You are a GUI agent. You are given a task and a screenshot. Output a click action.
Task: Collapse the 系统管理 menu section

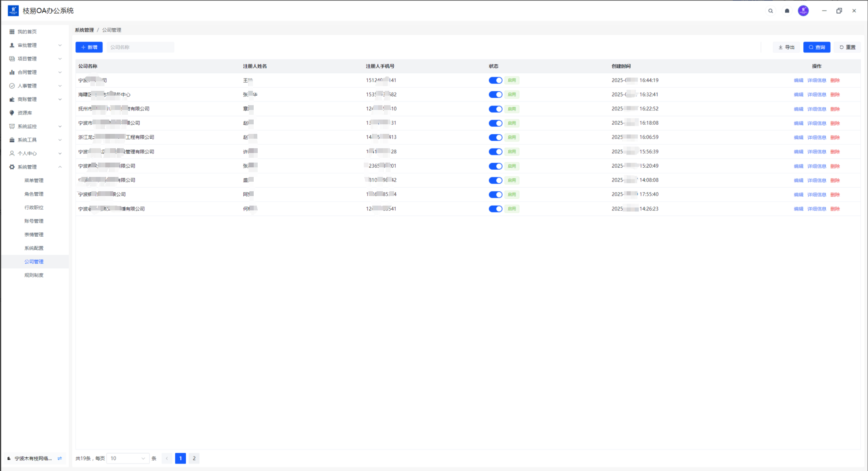tap(60, 167)
